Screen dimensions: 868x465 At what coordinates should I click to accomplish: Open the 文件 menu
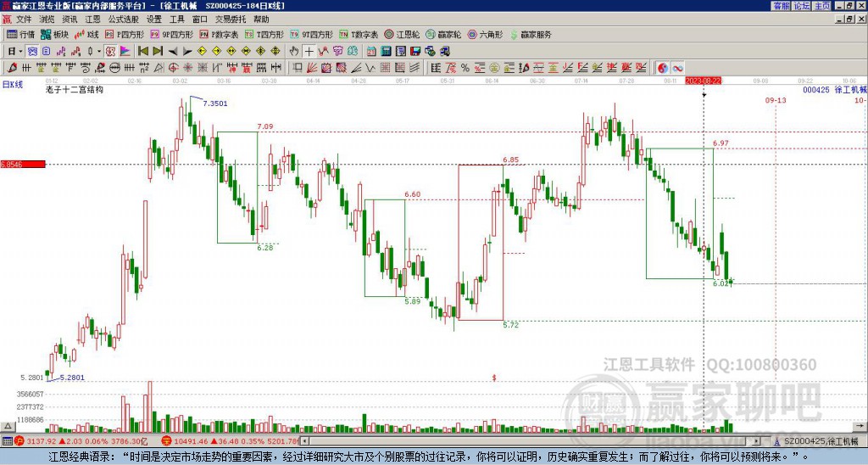point(24,20)
